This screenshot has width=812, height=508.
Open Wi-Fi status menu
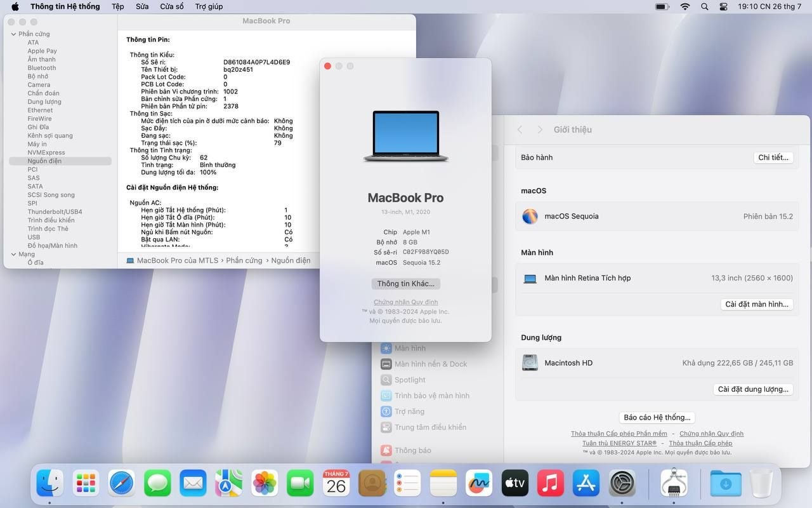(685, 6)
